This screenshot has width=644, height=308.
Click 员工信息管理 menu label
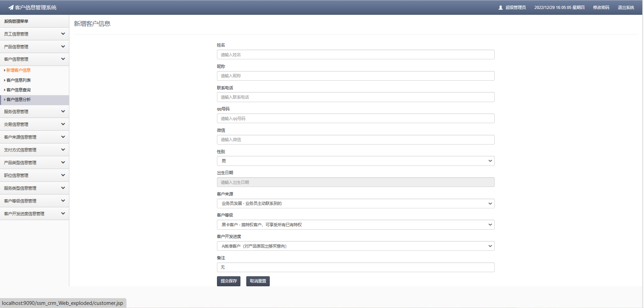point(16,34)
